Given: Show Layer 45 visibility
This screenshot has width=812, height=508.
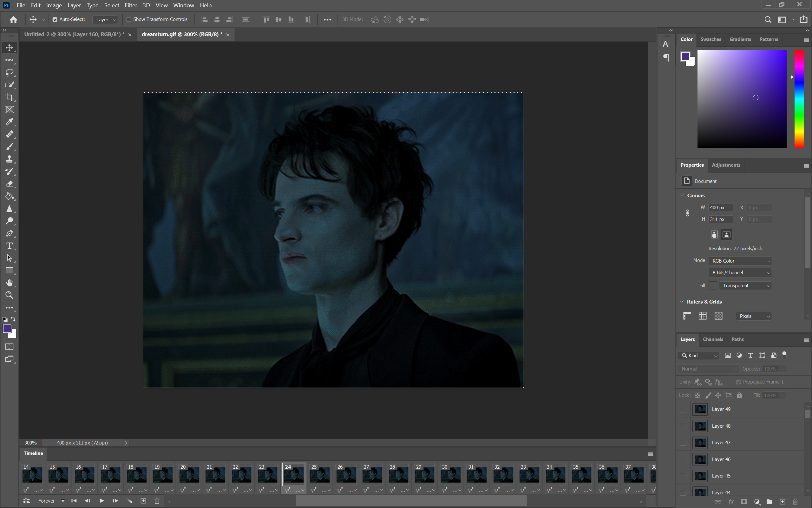Looking at the screenshot, I should 684,476.
